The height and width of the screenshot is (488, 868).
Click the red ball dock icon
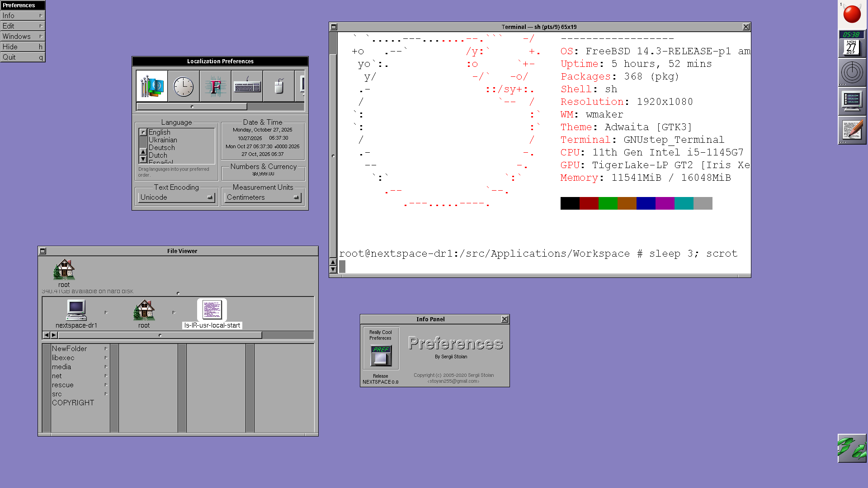tap(852, 14)
